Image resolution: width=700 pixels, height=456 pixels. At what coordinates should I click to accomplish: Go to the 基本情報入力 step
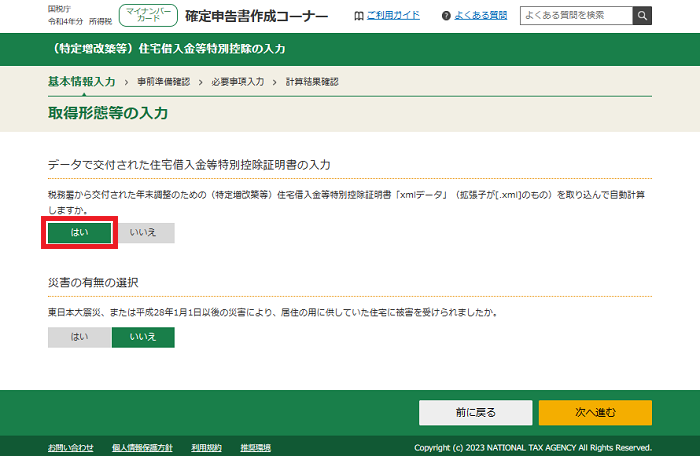click(81, 81)
